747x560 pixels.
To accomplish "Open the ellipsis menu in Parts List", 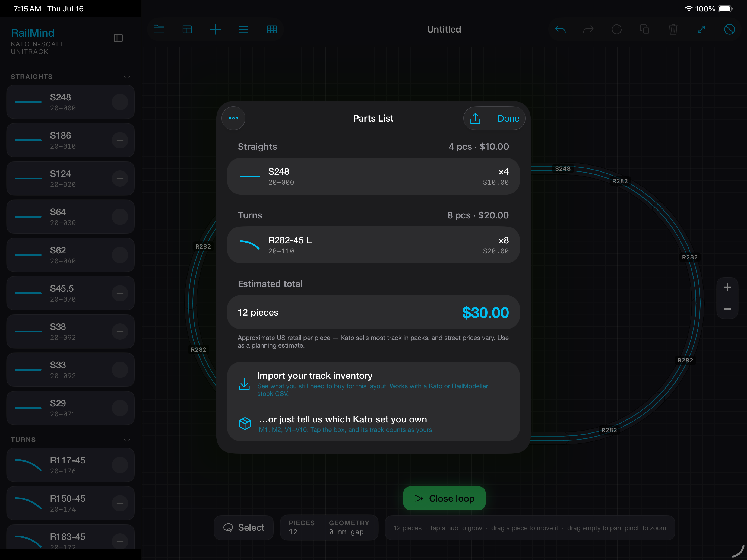I will (233, 118).
